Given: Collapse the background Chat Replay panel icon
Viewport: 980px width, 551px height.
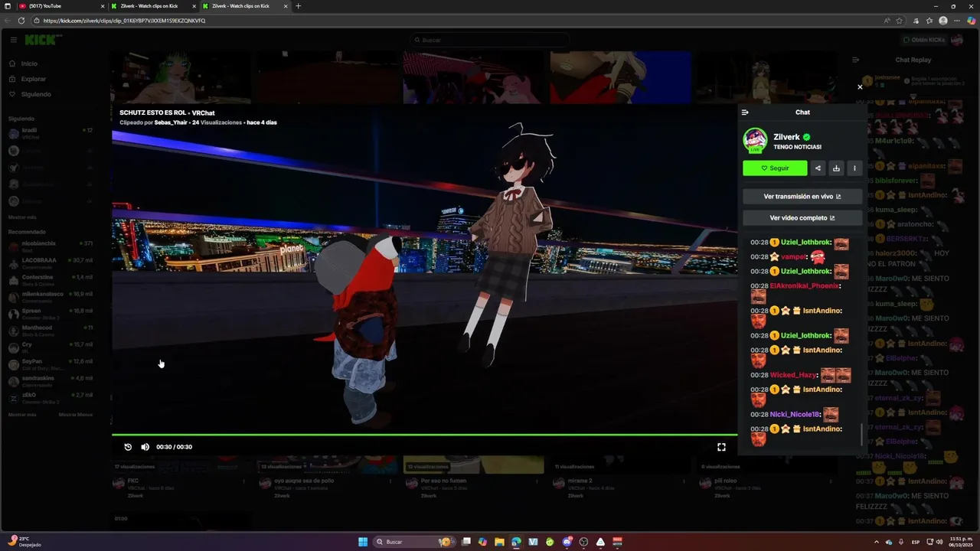Looking at the screenshot, I should coord(856,60).
